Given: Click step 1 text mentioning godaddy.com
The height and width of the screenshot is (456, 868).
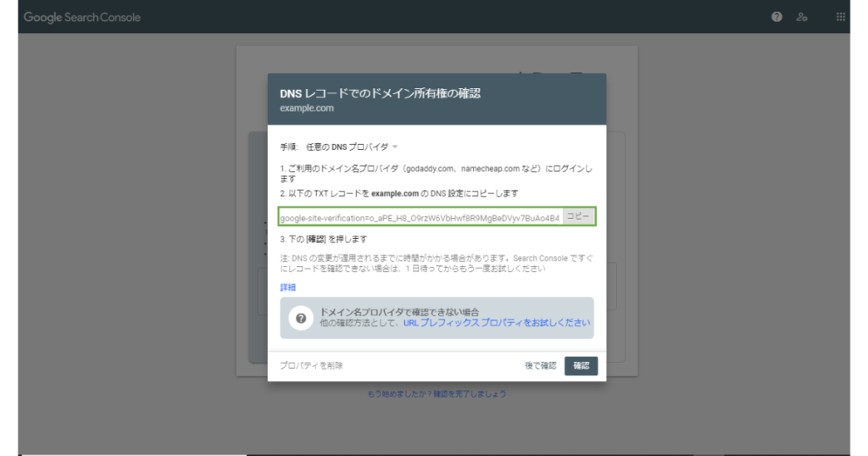Looking at the screenshot, I should (x=436, y=173).
